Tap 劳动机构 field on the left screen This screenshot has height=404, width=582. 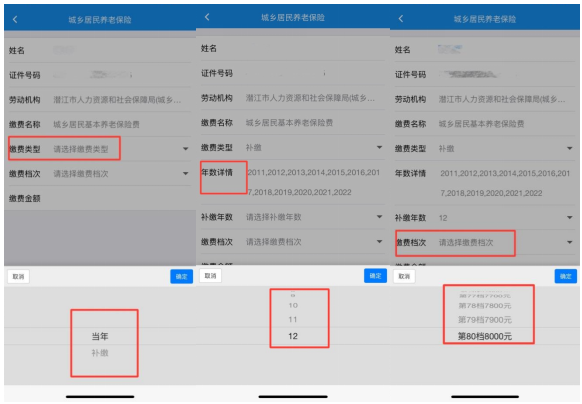pos(99,100)
